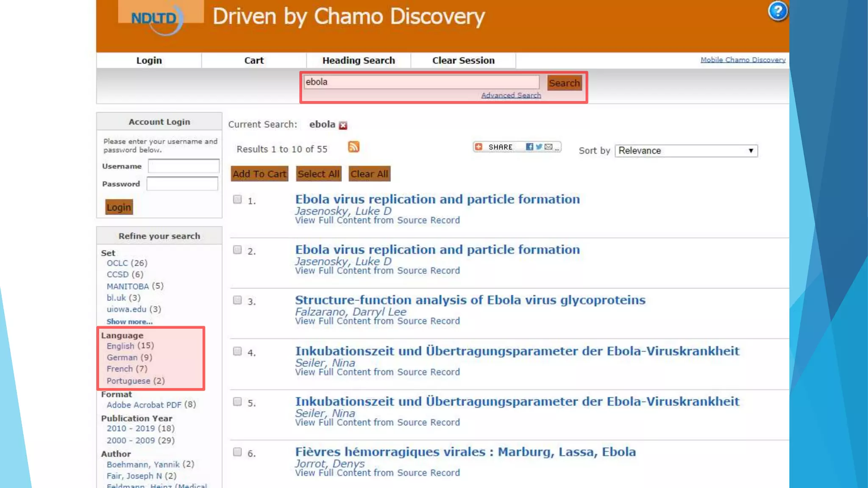This screenshot has height=488, width=868.
Task: Open Fièvres hémorragiques virales title
Action: pos(465,452)
